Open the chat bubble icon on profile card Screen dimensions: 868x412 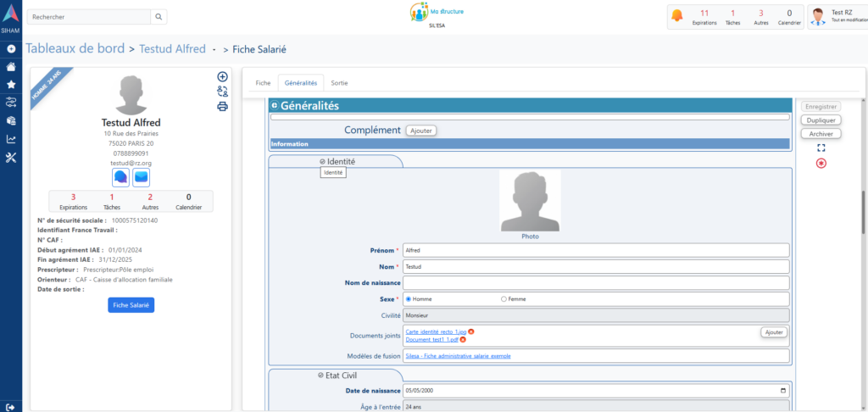coord(120,177)
